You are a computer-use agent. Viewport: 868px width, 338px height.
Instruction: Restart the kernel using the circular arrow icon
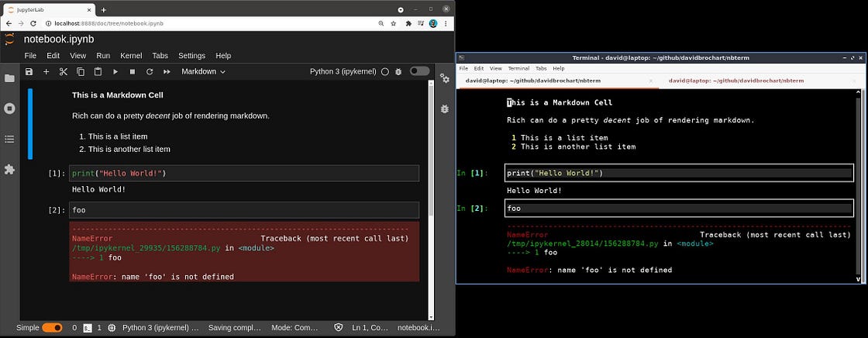tap(150, 71)
